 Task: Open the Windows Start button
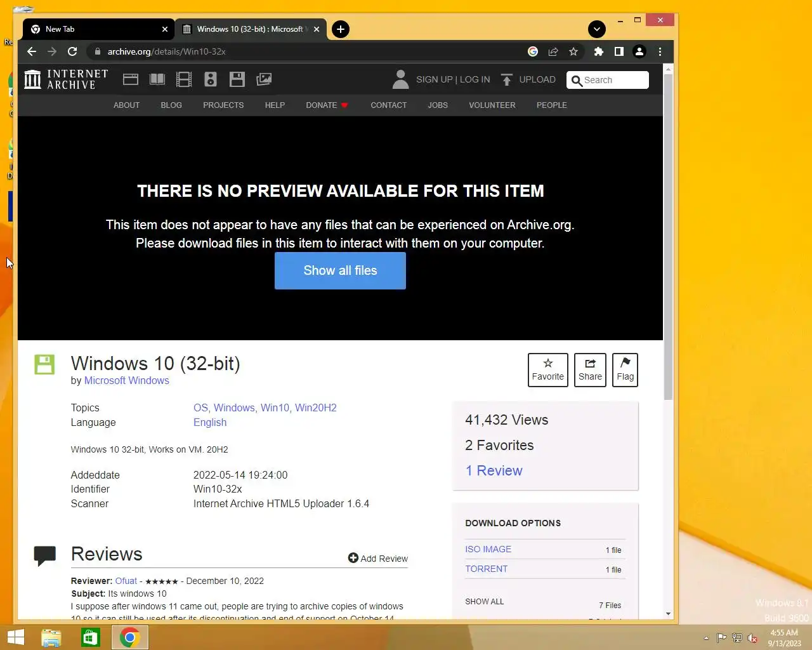(15, 637)
